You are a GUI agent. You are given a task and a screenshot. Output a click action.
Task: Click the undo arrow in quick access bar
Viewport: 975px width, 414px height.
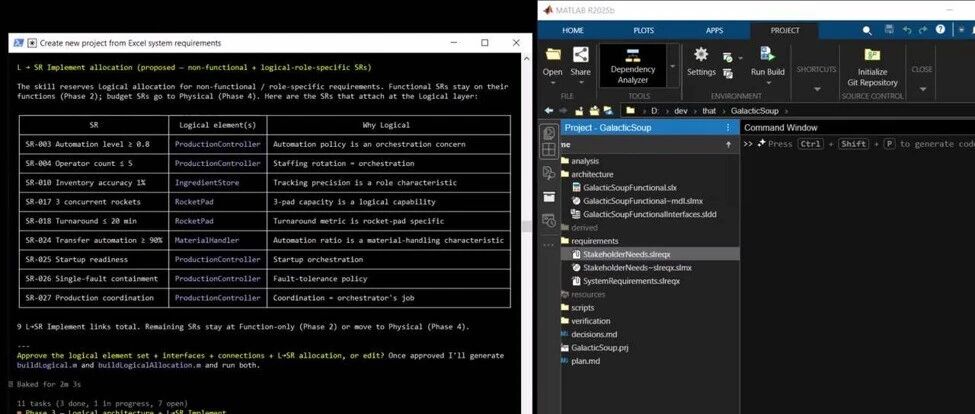click(x=907, y=30)
